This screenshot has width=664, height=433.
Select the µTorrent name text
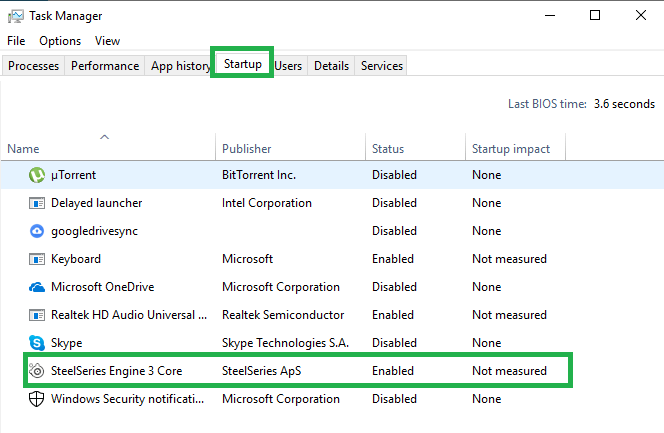click(73, 175)
